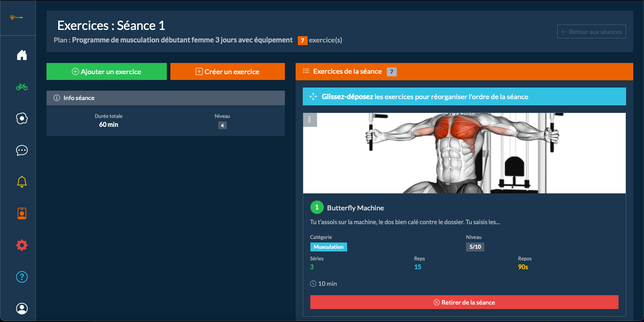
Task: Click the Exercices de la séance header
Action: pos(347,71)
